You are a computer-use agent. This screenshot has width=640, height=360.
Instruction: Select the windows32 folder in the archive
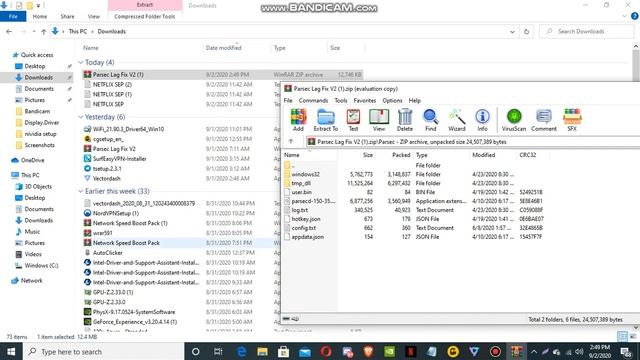click(x=305, y=174)
